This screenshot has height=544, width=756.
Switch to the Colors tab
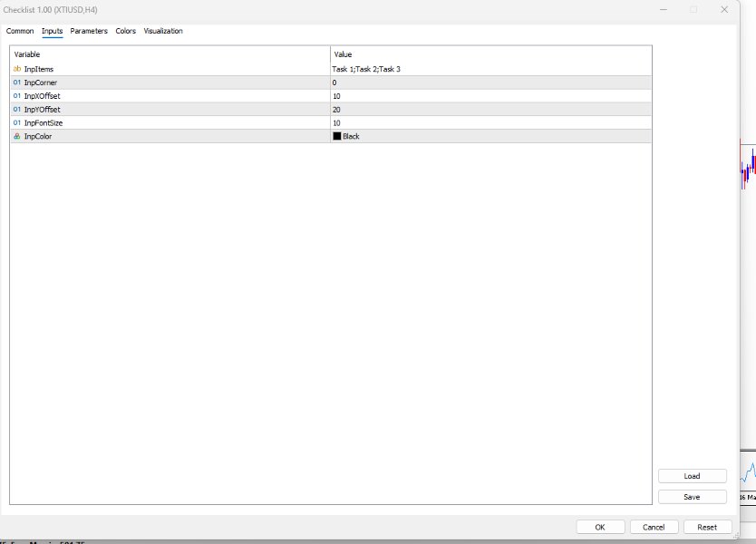(x=125, y=31)
